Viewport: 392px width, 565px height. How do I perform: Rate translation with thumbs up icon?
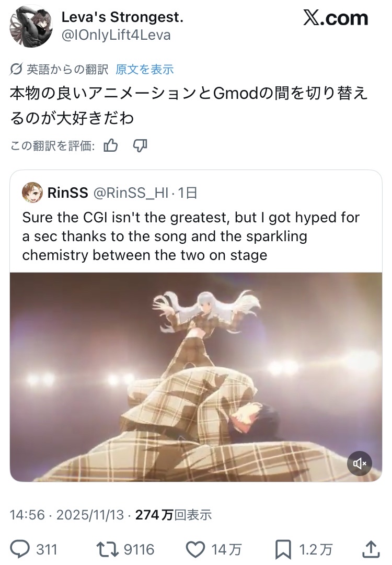pos(110,145)
